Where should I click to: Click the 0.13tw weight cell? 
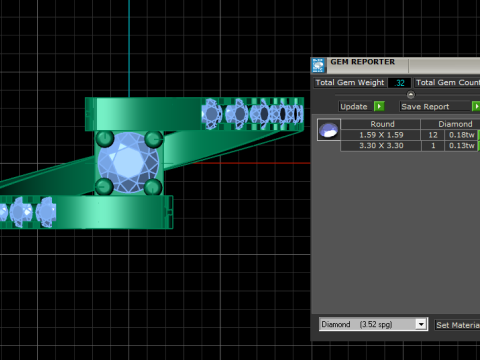[x=462, y=146]
